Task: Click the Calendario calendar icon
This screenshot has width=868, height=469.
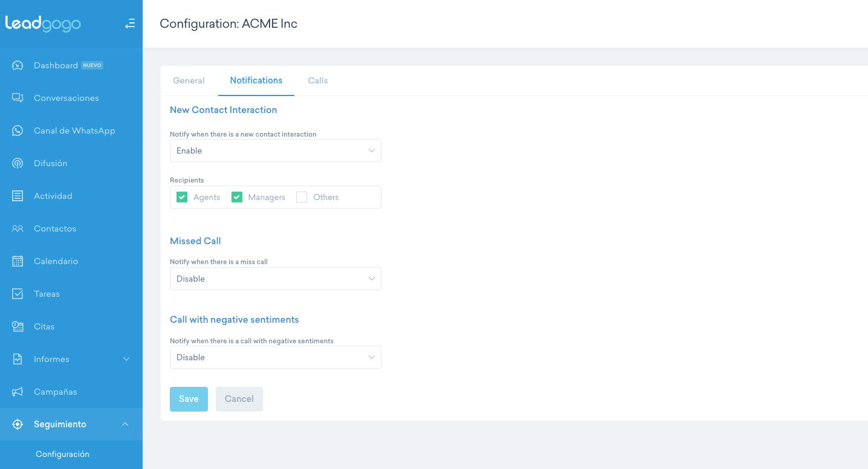Action: tap(18, 261)
